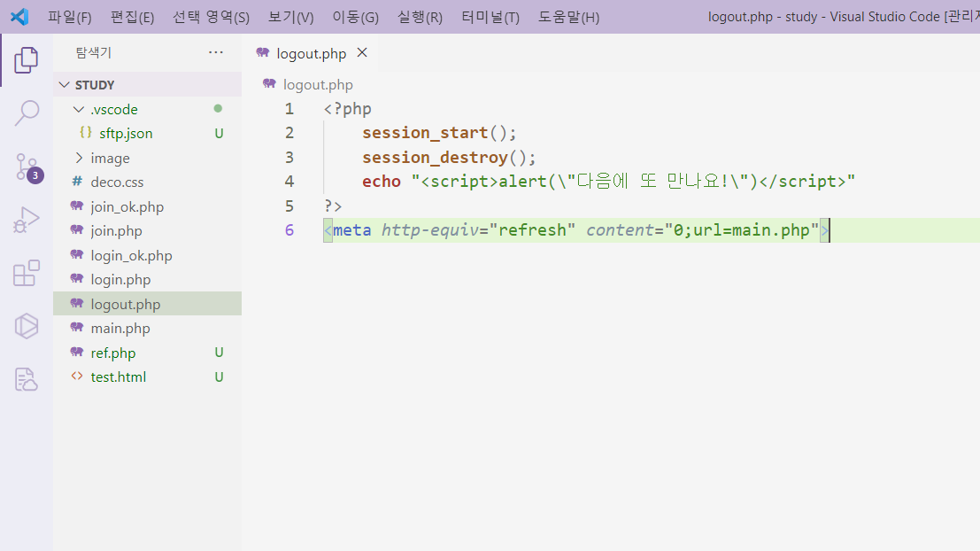
Task: Click line number 1 in the gutter
Action: (x=289, y=109)
